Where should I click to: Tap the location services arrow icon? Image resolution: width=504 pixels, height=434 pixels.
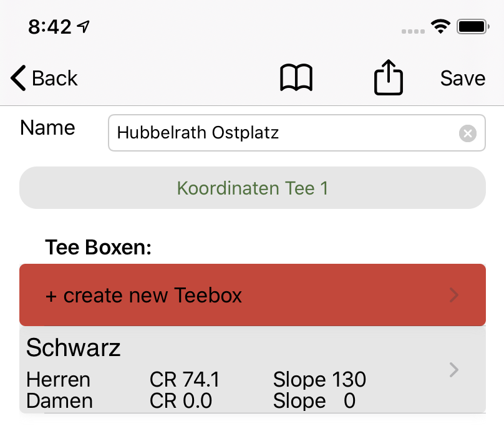pos(84,27)
